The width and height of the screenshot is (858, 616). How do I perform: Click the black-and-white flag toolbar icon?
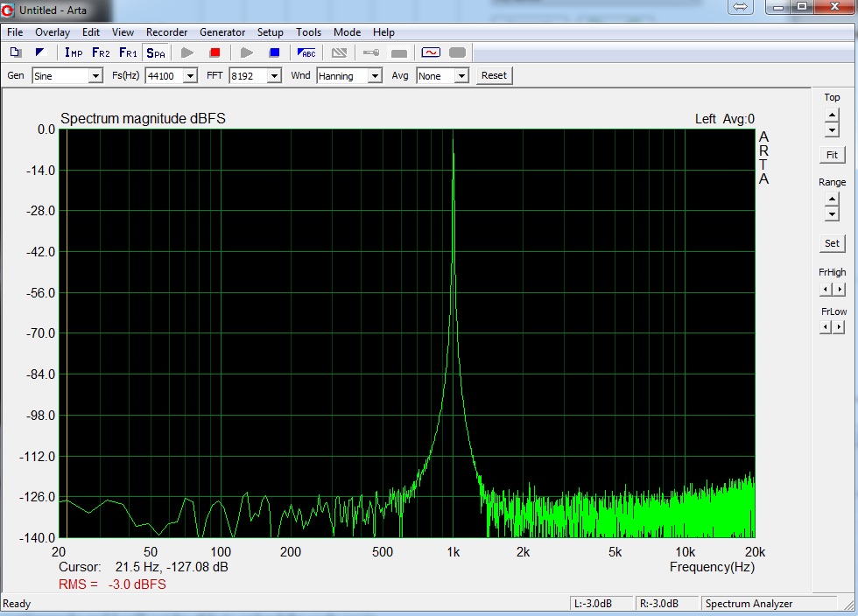pos(40,52)
